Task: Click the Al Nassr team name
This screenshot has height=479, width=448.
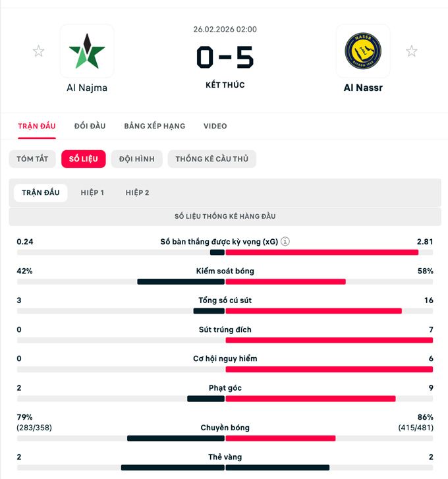Action: (x=362, y=88)
